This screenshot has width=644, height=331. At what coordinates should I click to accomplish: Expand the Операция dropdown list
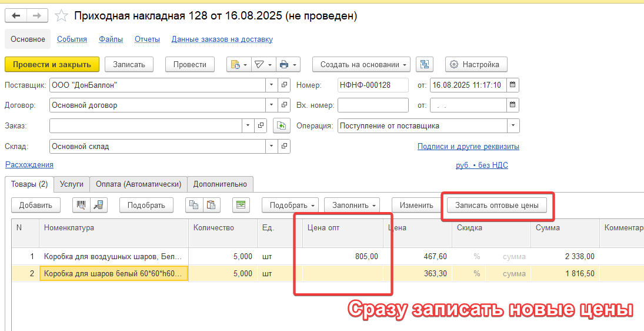(x=513, y=126)
